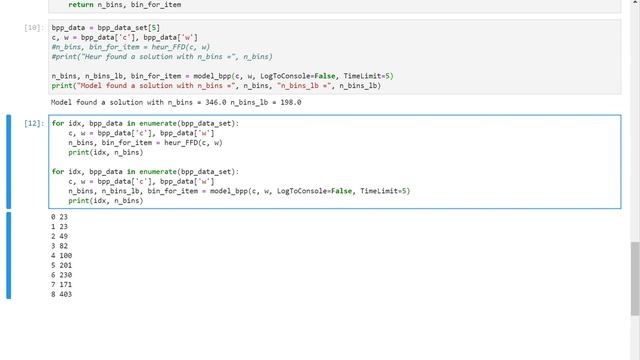Image resolution: width=640 pixels, height=360 pixels.
Task: Click output row '2 49'
Action: point(60,236)
